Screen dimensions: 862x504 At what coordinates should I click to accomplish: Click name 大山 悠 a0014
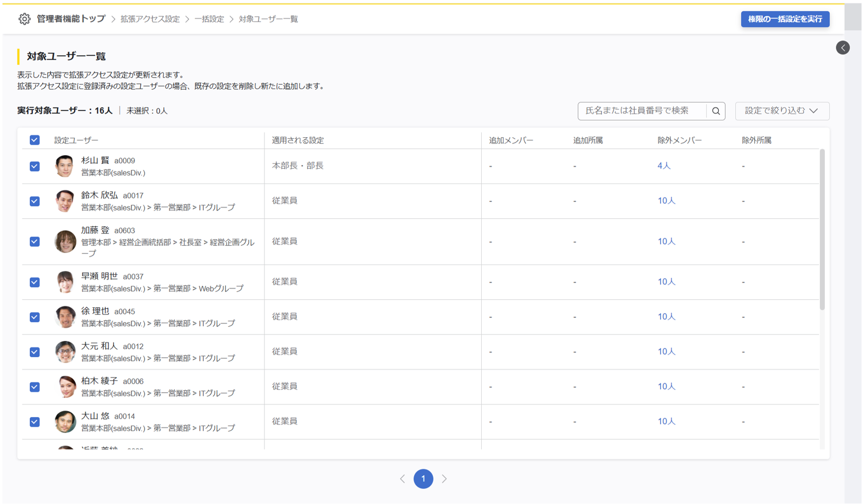[108, 416]
